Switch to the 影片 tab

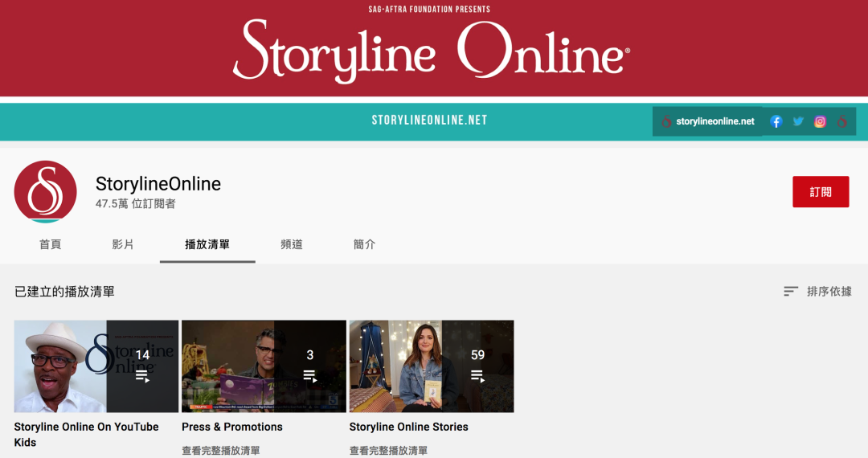(x=123, y=244)
